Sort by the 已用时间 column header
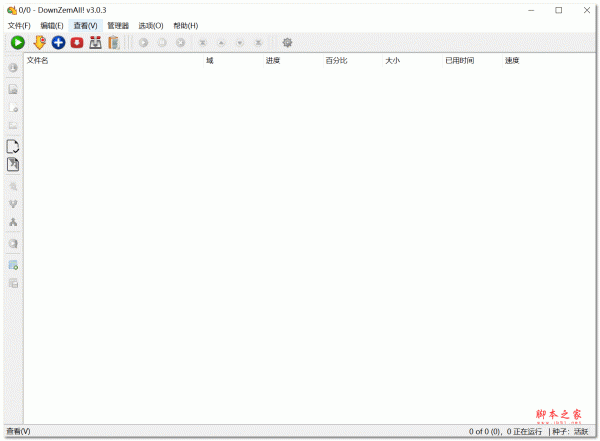Viewport: 600px width, 441px height. [472, 60]
